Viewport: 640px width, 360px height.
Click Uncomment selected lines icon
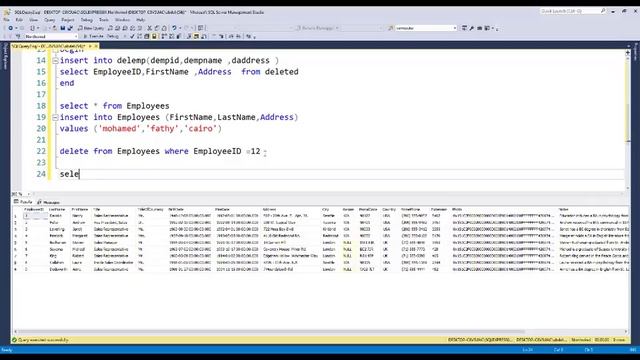pyautogui.click(x=221, y=36)
